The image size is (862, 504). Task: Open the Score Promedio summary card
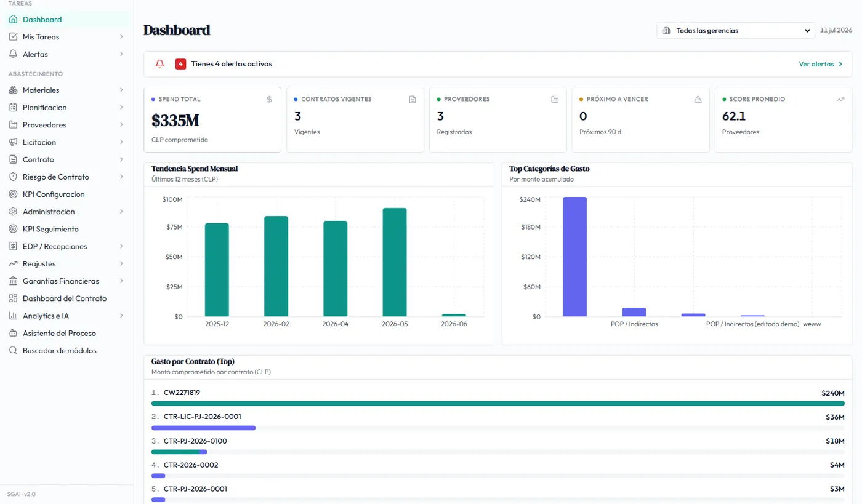coord(783,119)
